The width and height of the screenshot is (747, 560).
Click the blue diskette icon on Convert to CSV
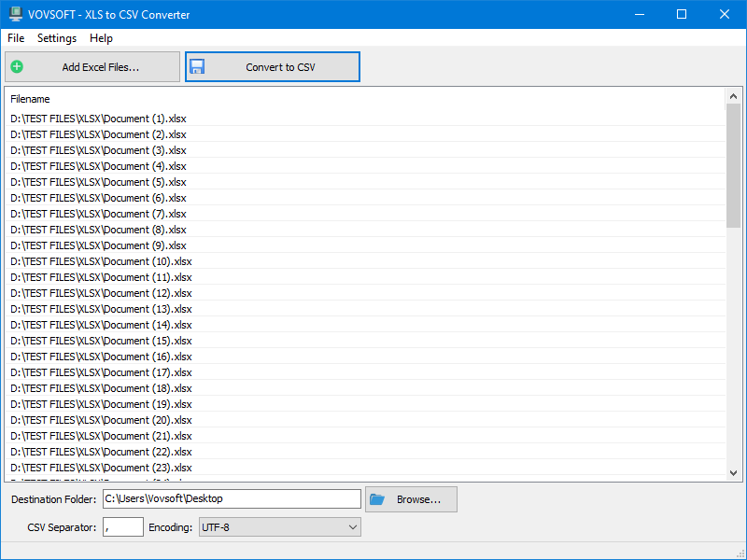point(197,66)
